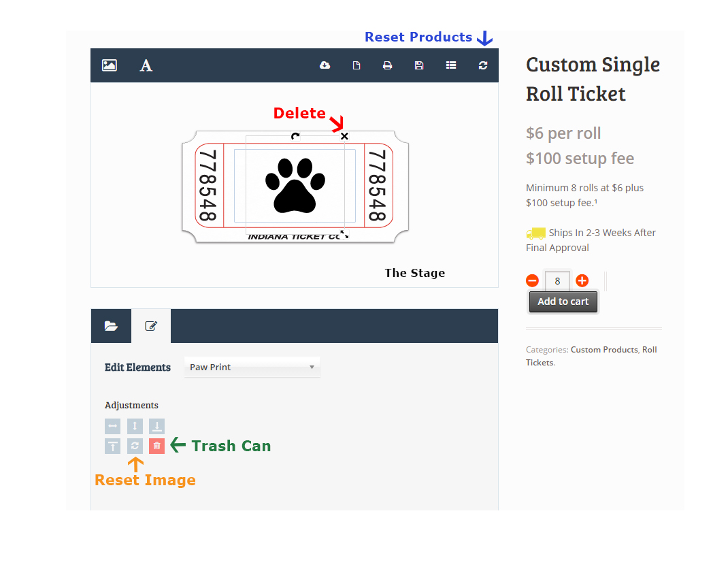Delete paw print with the X handle
Viewport: 713px width, 588px height.
[x=344, y=136]
